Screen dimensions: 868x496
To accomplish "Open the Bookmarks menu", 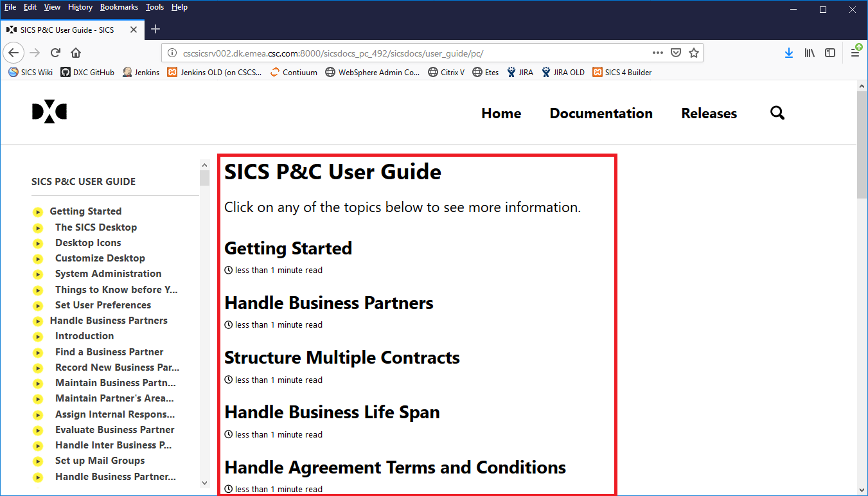I will (x=119, y=7).
